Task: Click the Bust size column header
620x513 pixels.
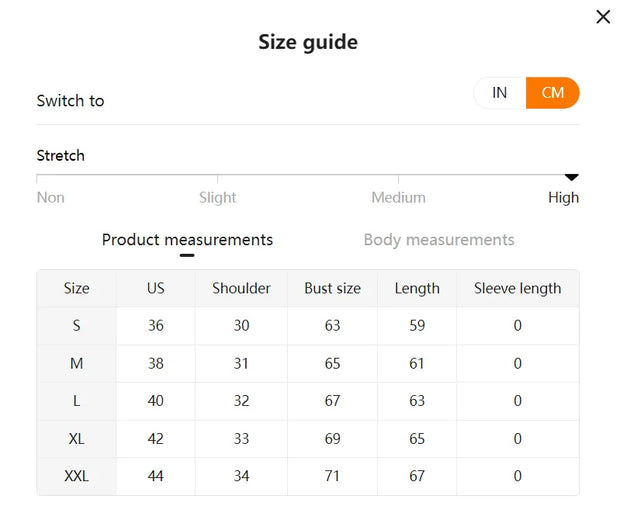Action: click(x=332, y=289)
